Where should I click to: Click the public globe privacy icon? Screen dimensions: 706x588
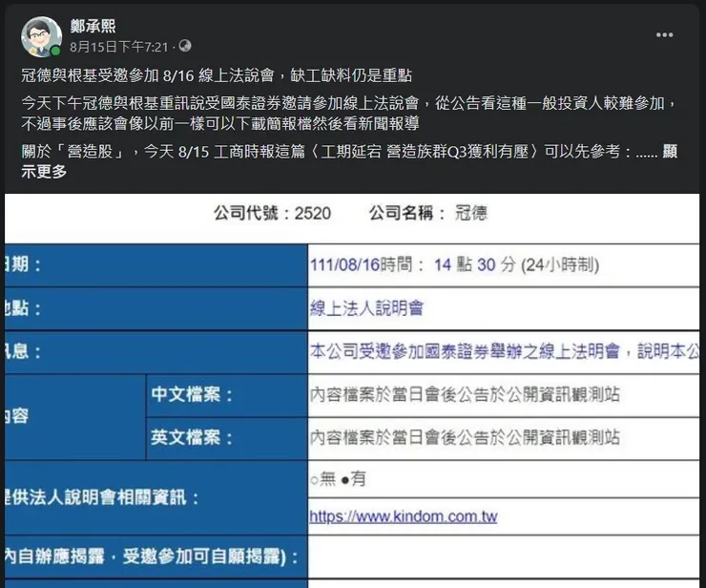pos(184,46)
